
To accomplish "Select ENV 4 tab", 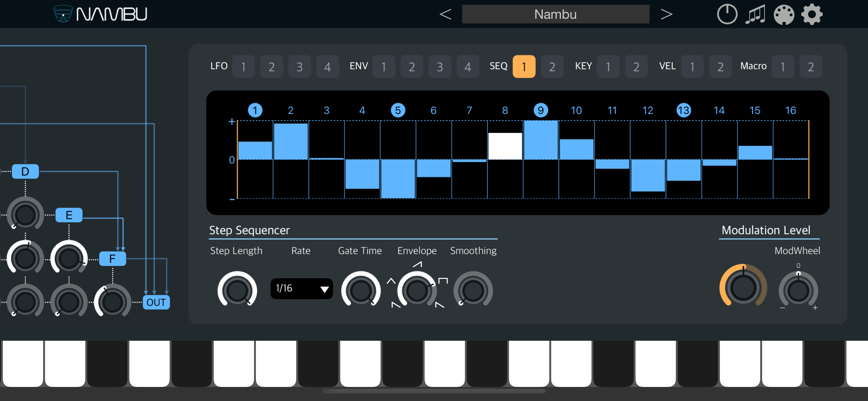I will point(468,67).
